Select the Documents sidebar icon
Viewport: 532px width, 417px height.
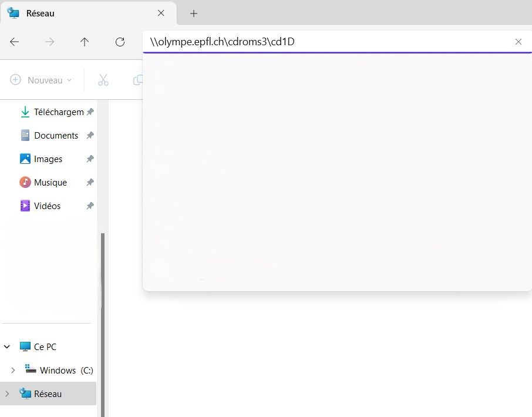coord(25,135)
